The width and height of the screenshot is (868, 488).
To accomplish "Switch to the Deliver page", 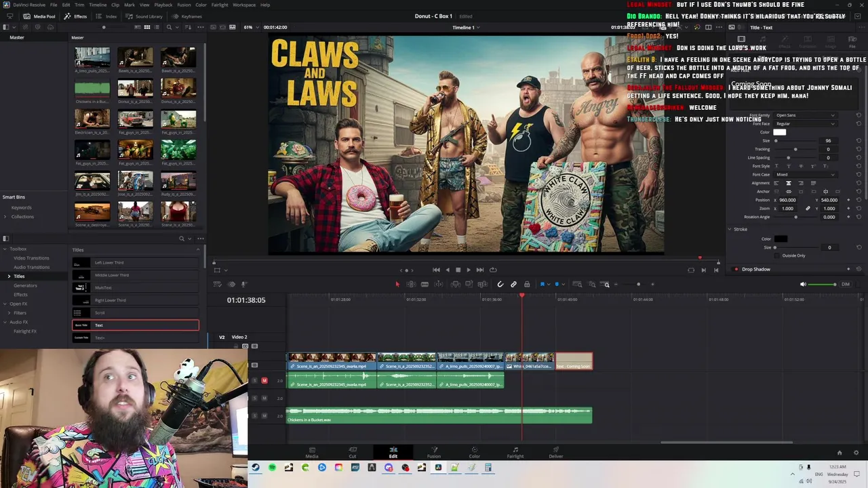I will 556,452.
